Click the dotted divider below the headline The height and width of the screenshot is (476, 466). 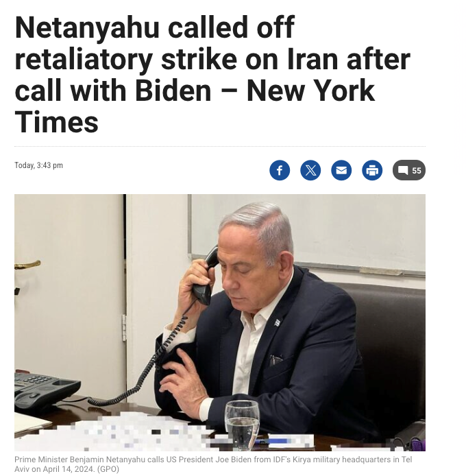click(x=220, y=146)
